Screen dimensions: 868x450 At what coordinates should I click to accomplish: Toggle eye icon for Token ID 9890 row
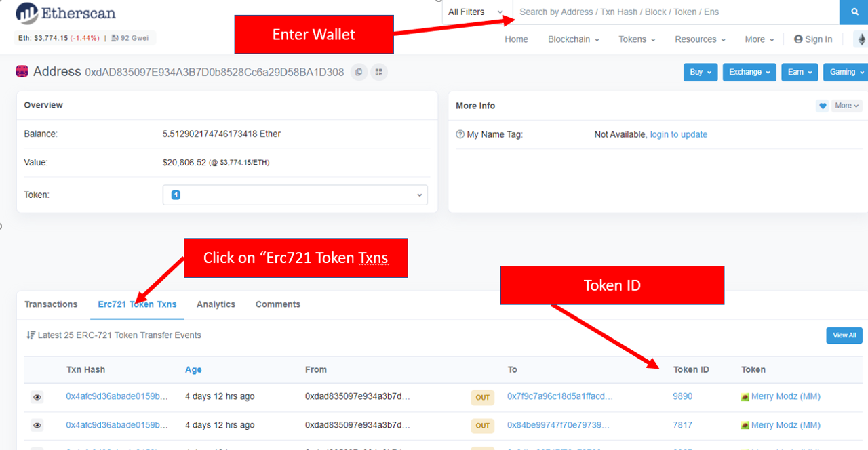pyautogui.click(x=37, y=398)
